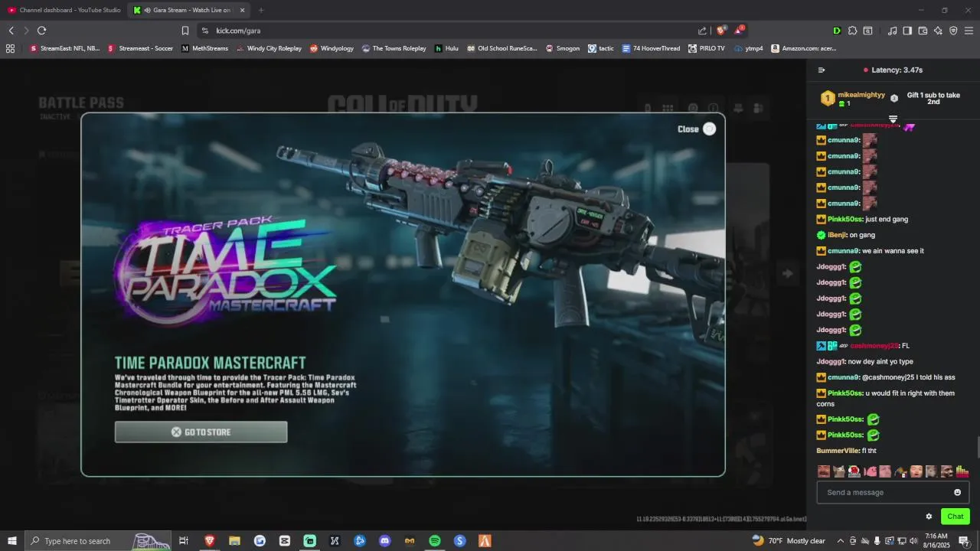This screenshot has height=551, width=980.
Task: Open Amazon.com acer bookmark
Action: pos(803,48)
